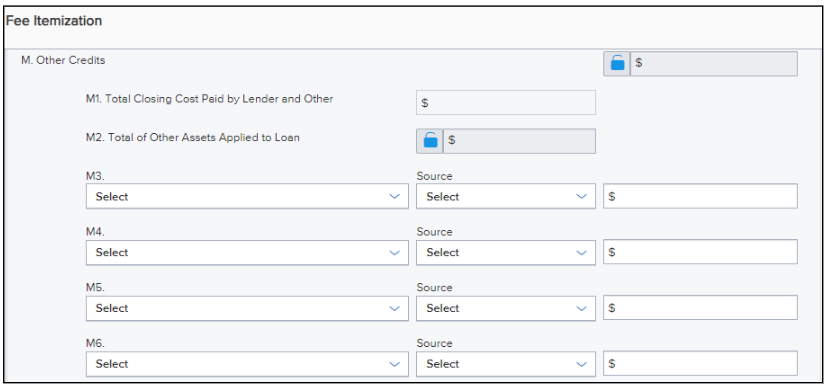Open the M3 credit type Select dropdown

click(x=247, y=196)
